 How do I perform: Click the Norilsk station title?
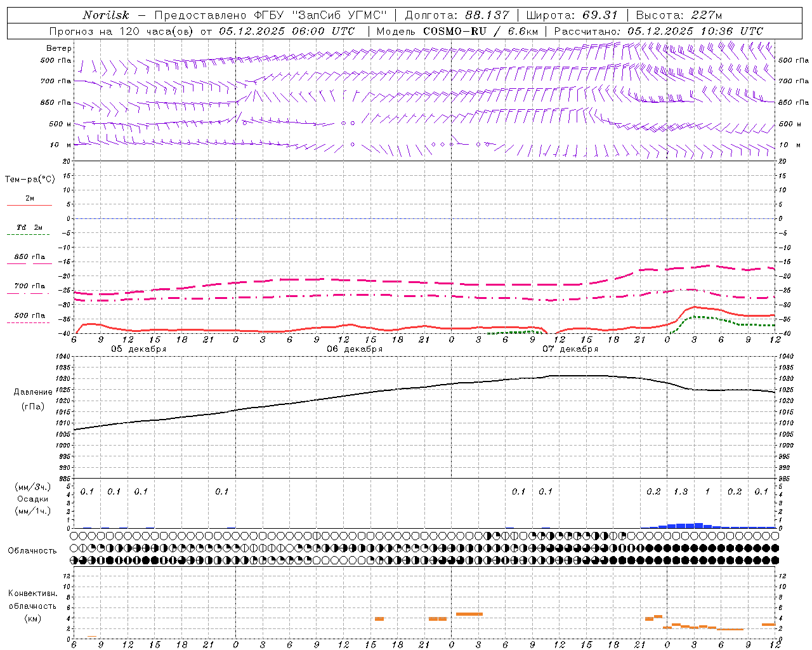(105, 15)
